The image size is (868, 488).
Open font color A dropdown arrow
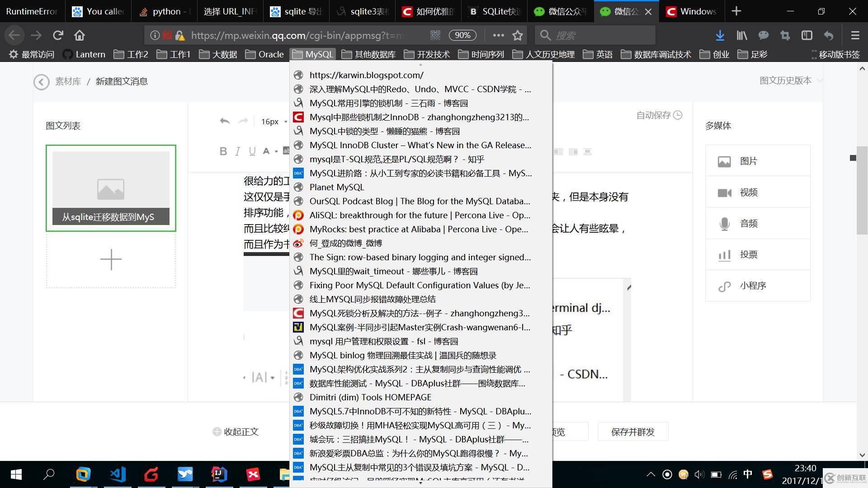pos(275,151)
